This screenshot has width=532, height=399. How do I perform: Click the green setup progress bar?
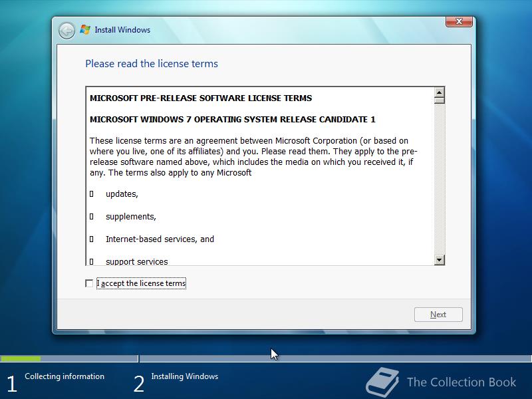click(x=21, y=358)
